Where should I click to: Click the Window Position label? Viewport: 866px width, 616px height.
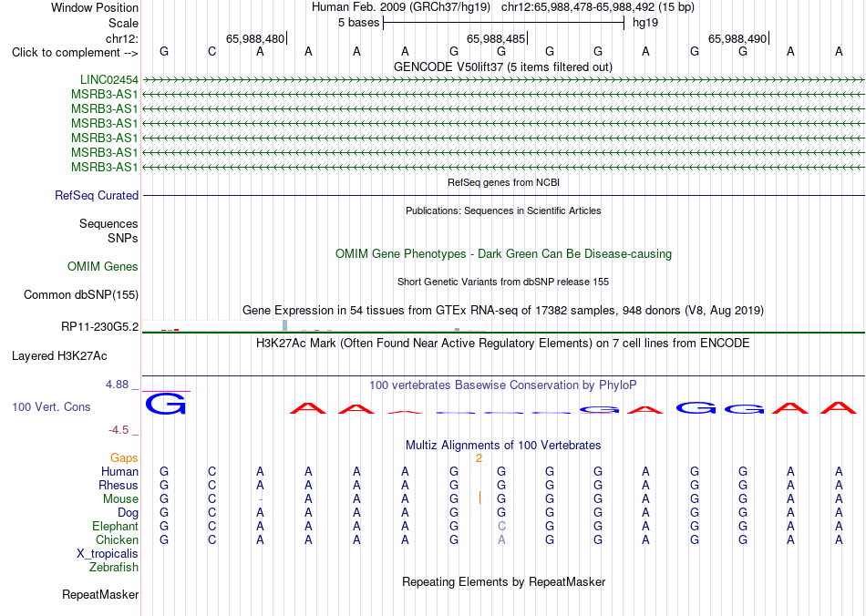click(x=95, y=7)
